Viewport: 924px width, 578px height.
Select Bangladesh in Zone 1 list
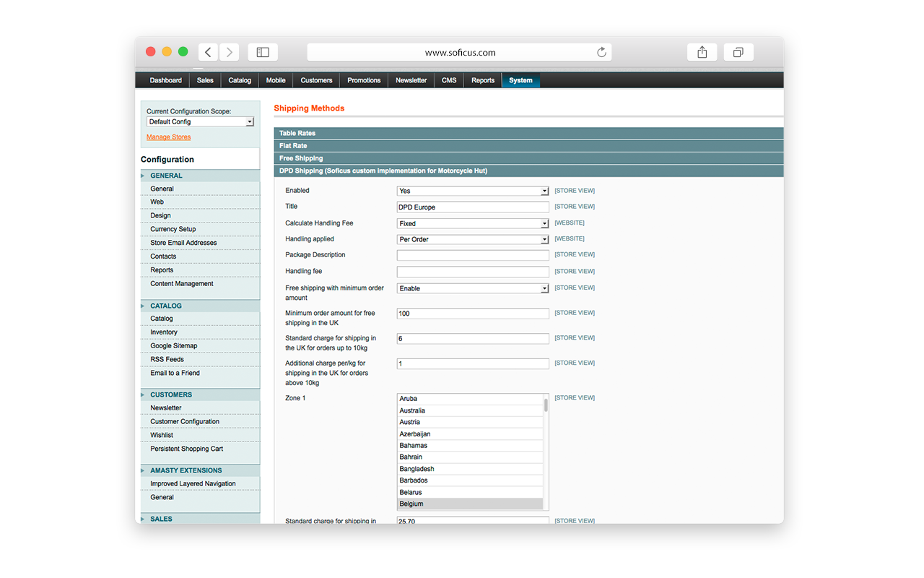click(x=470, y=469)
